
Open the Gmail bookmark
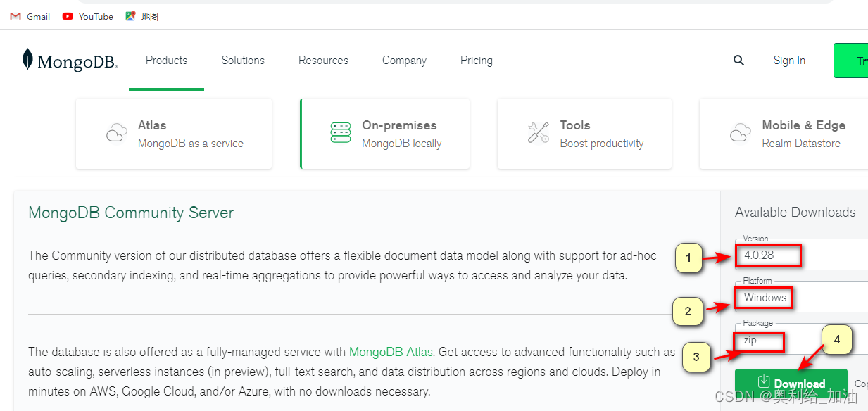click(x=30, y=16)
